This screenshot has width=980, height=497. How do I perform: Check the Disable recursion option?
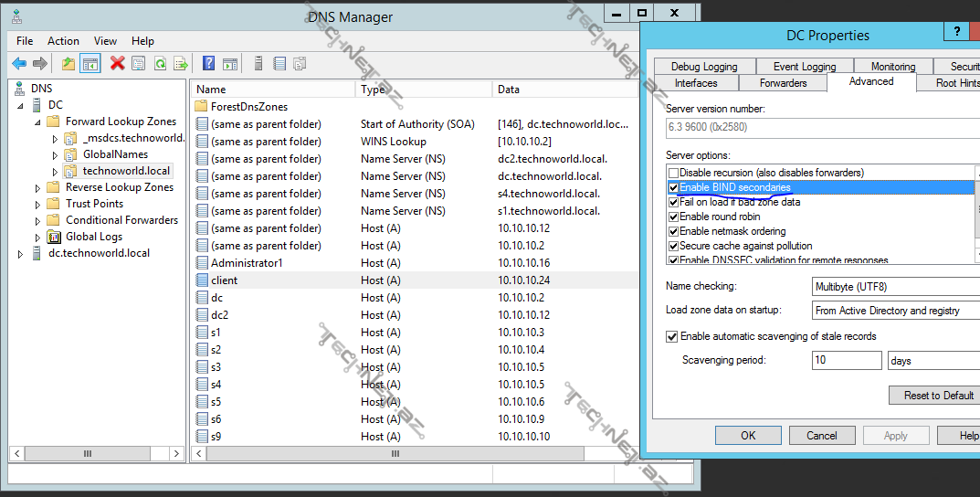674,173
